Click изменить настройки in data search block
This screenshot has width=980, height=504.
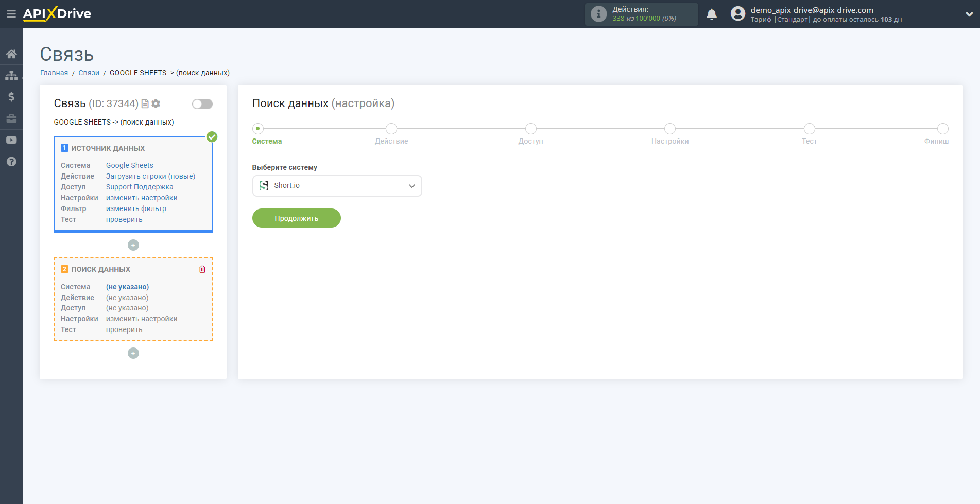tap(142, 319)
